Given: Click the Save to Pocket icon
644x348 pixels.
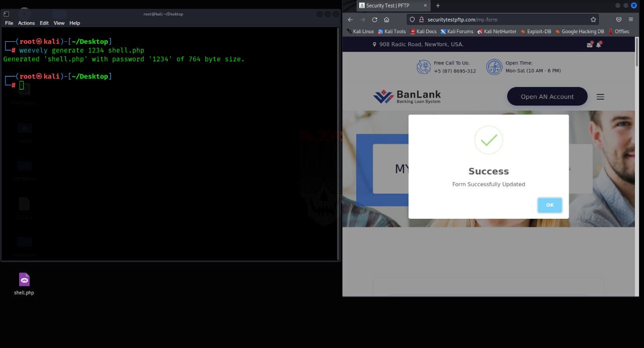Looking at the screenshot, I should coord(619,20).
